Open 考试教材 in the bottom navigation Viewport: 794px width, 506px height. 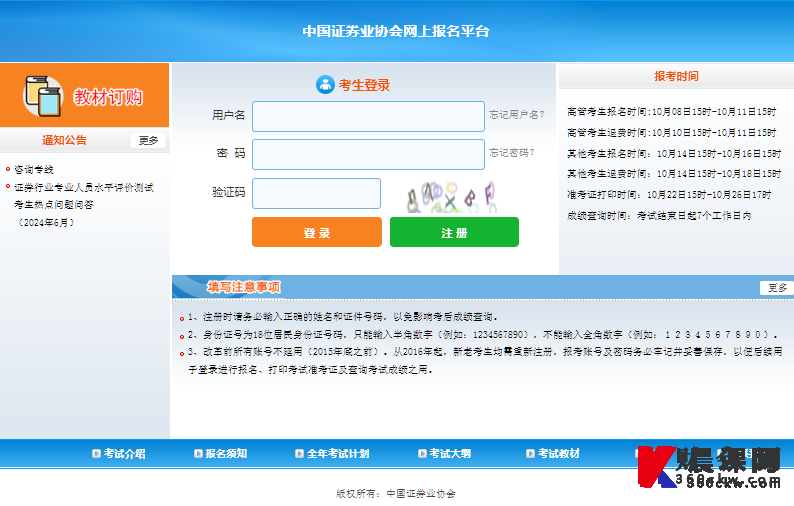[559, 454]
